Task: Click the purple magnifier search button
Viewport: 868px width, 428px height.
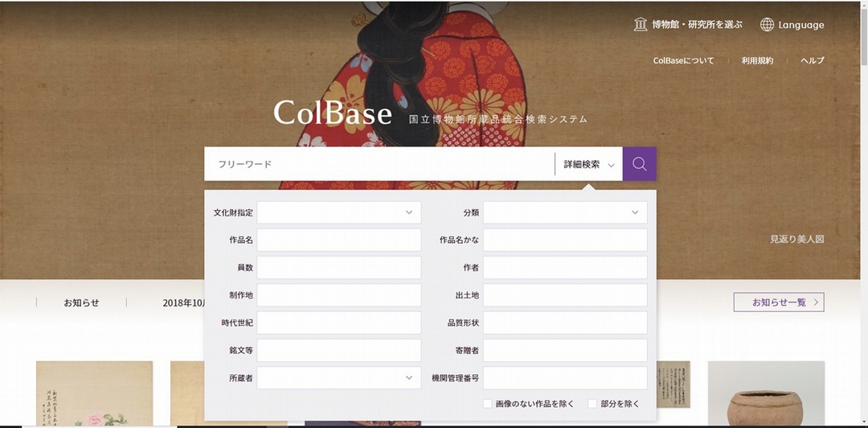Action: (640, 164)
